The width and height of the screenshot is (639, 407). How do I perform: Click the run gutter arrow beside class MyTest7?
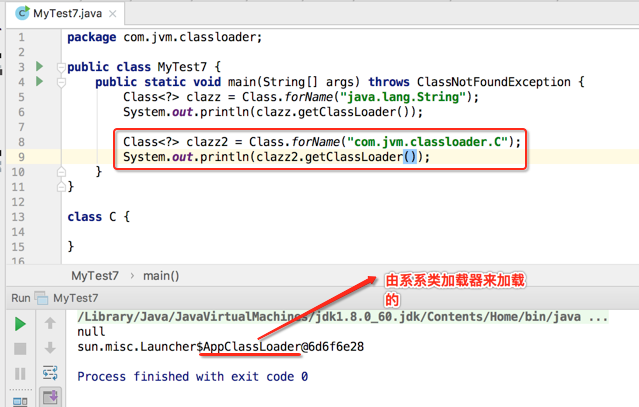pos(40,66)
